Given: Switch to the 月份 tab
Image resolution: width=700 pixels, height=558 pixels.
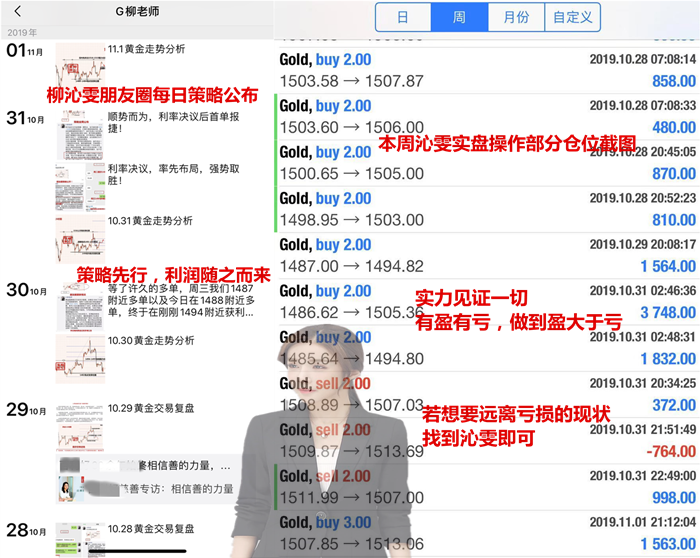Looking at the screenshot, I should pos(516,17).
